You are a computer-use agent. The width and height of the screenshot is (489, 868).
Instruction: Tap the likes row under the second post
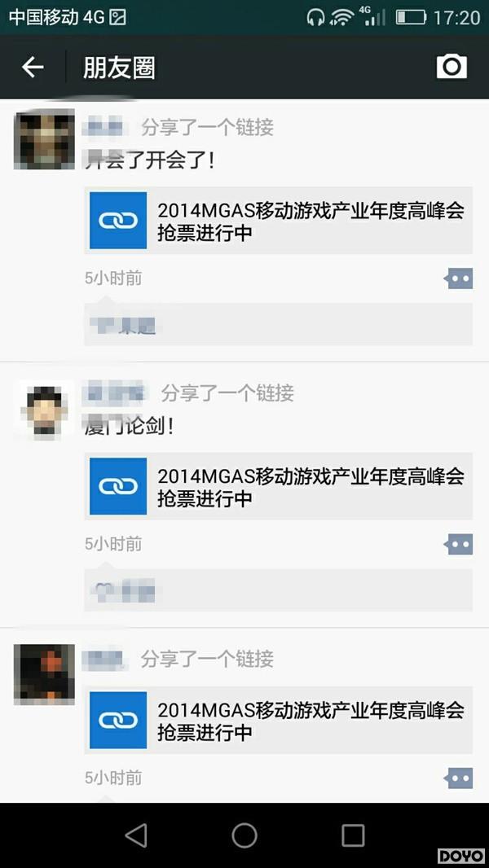point(279,590)
